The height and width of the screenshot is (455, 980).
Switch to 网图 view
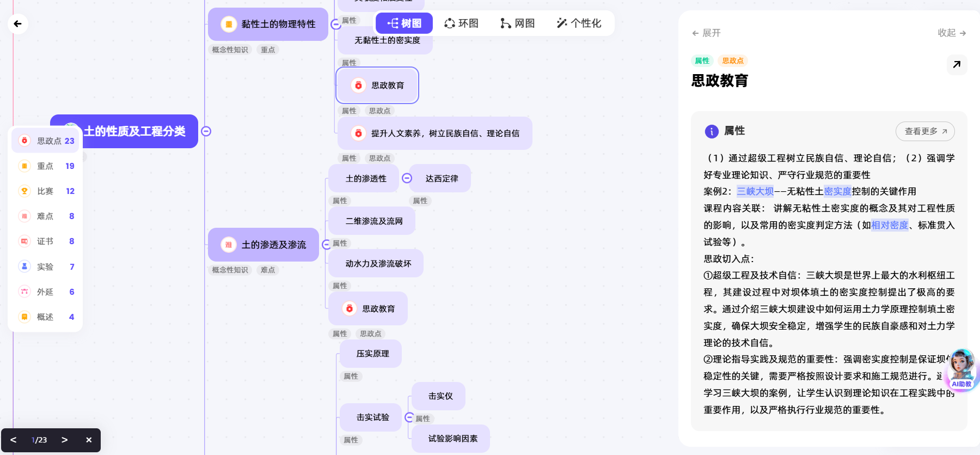click(517, 23)
